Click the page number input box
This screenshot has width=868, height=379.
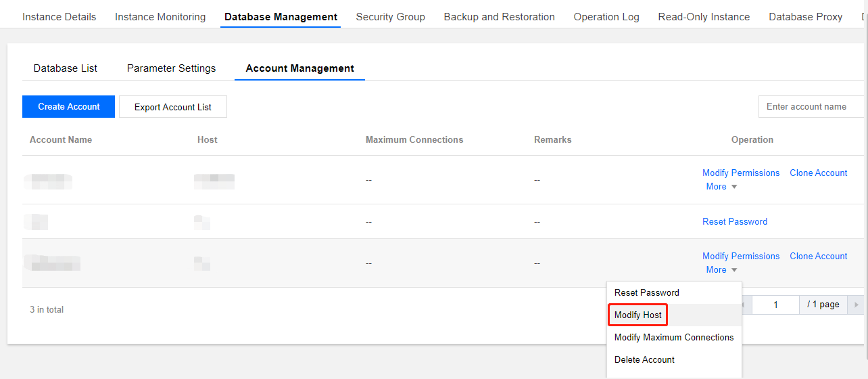(x=775, y=305)
